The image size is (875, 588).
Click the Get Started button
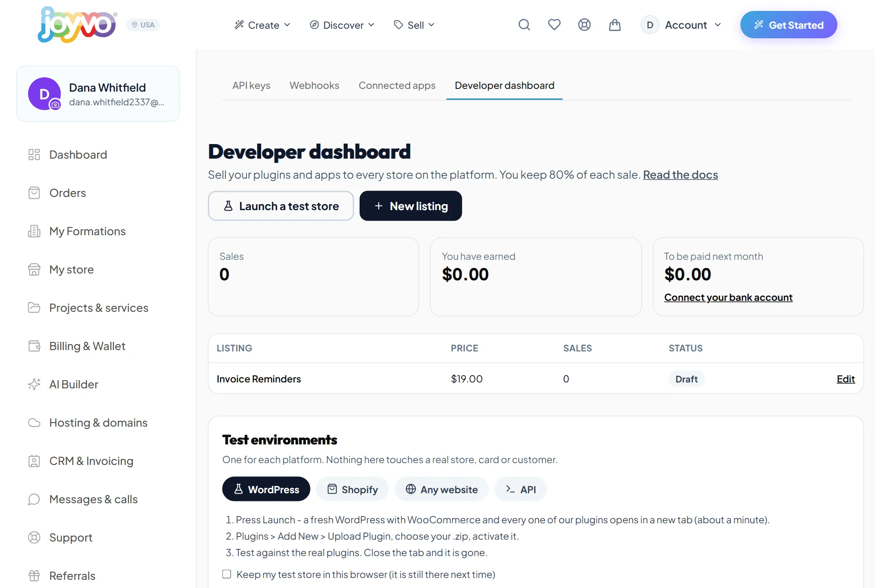788,25
